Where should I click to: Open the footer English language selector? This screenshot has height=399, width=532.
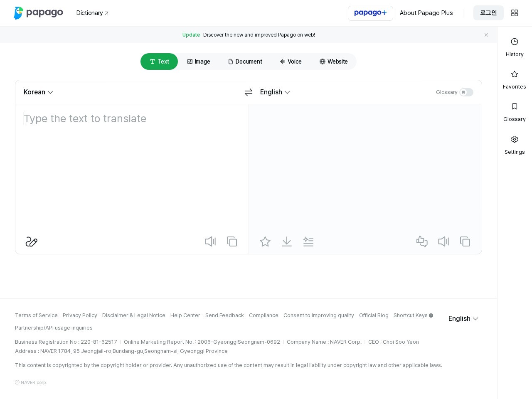(x=463, y=319)
